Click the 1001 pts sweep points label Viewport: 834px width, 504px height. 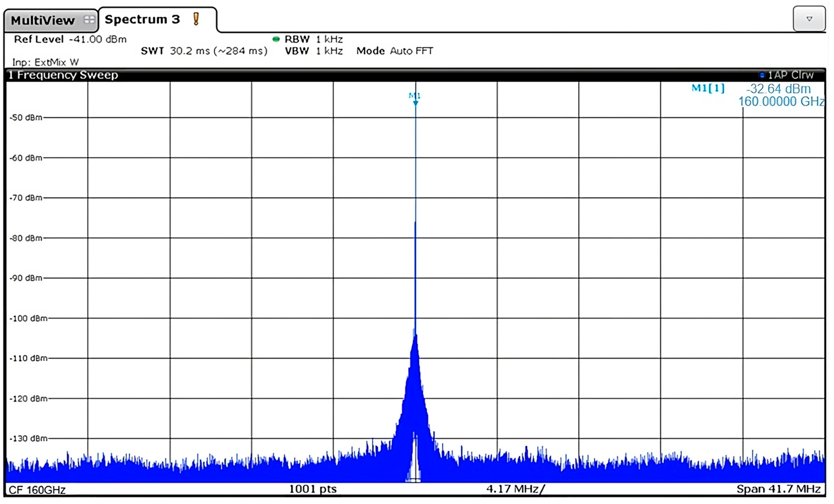[313, 489]
